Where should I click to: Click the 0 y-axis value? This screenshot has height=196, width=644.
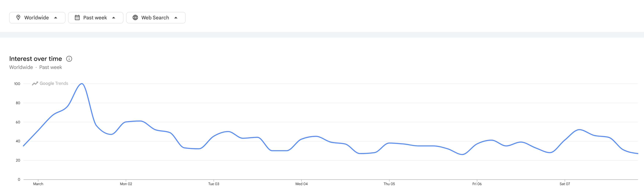pyautogui.click(x=19, y=179)
